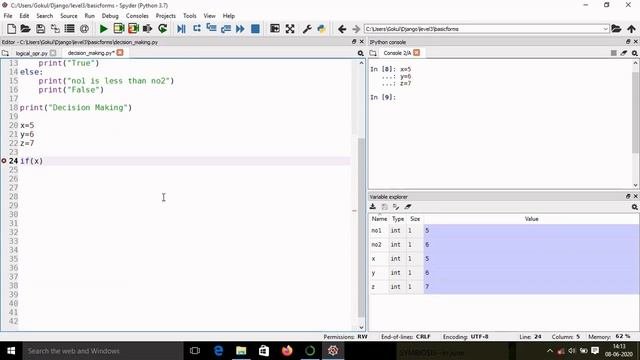Start debugging the file

[x=181, y=29]
